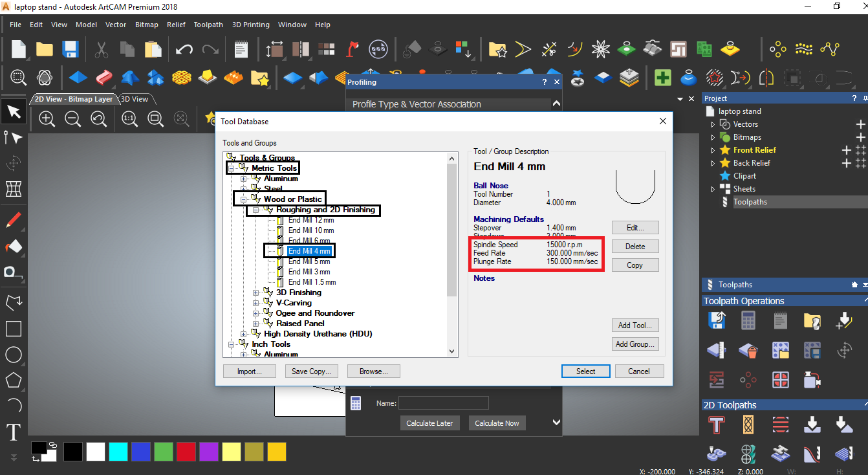The height and width of the screenshot is (475, 868).
Task: Click the Edit... button in Tool Database
Action: click(635, 228)
